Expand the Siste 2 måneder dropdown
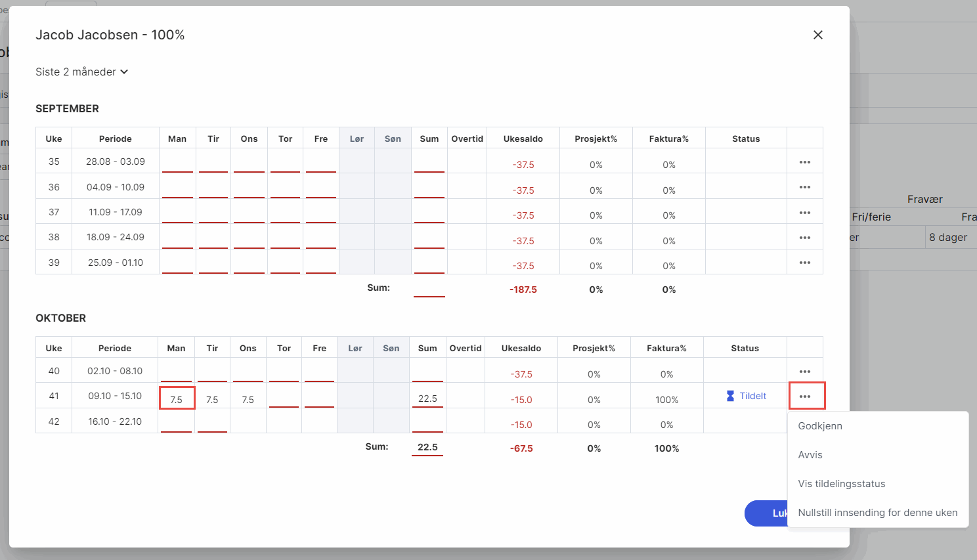 pos(81,72)
